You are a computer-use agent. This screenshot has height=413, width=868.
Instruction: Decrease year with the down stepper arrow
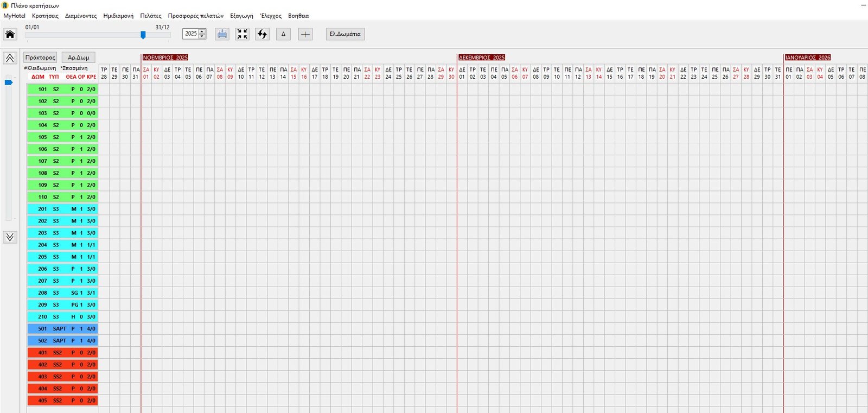pyautogui.click(x=202, y=36)
